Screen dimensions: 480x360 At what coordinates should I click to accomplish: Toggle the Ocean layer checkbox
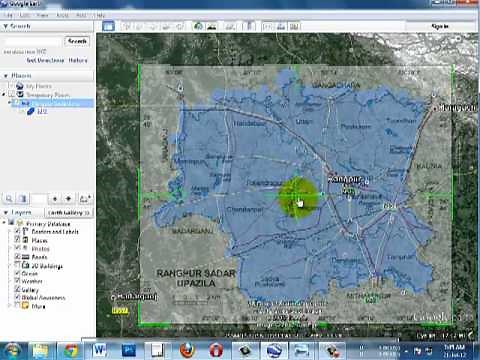click(x=18, y=273)
